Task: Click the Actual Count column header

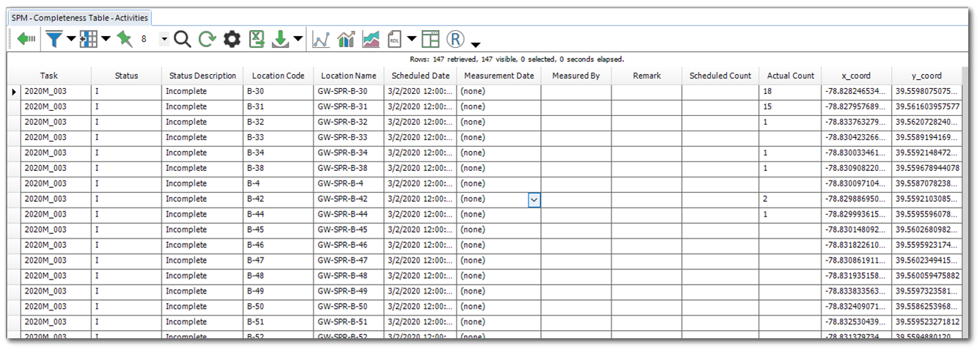Action: pyautogui.click(x=791, y=76)
